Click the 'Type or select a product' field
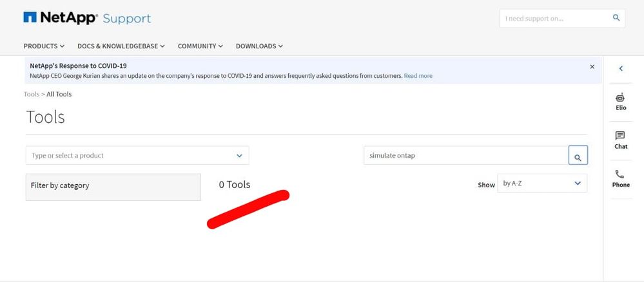Image resolution: width=644 pixels, height=282 pixels. (x=137, y=155)
